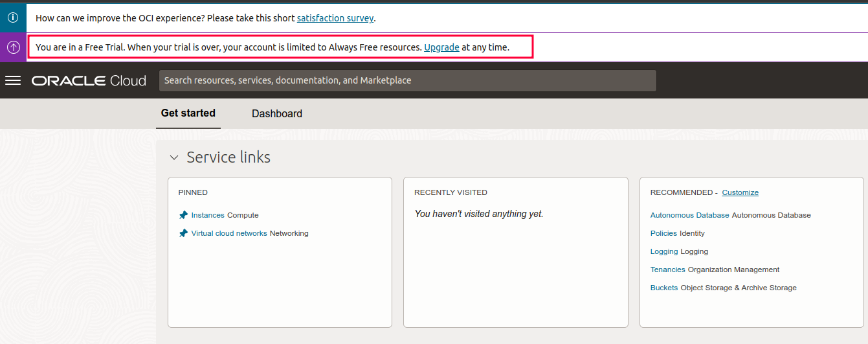Click the Service links heading text
This screenshot has height=344, width=868.
[228, 157]
